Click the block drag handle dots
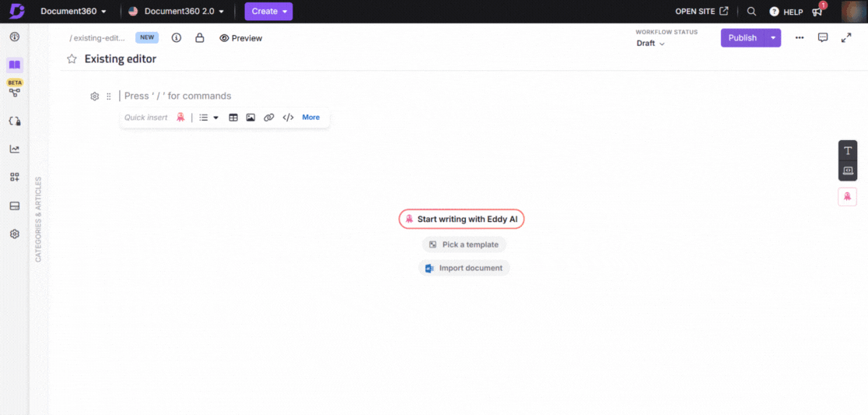 pyautogui.click(x=109, y=97)
